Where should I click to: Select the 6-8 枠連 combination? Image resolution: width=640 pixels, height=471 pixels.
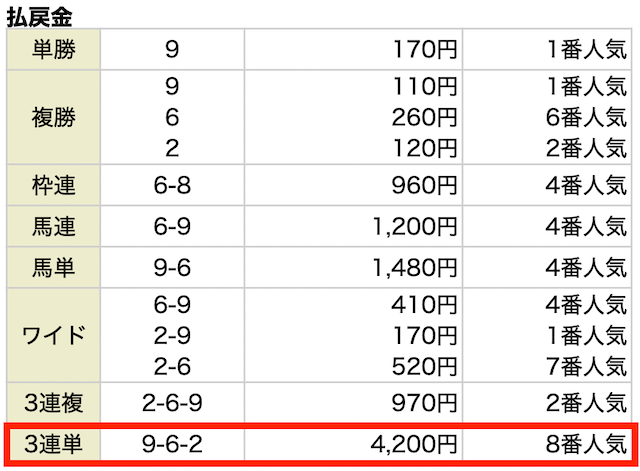click(172, 185)
